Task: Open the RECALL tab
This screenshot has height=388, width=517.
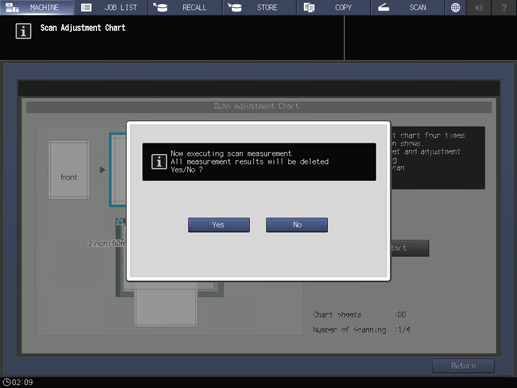Action: pos(185,7)
